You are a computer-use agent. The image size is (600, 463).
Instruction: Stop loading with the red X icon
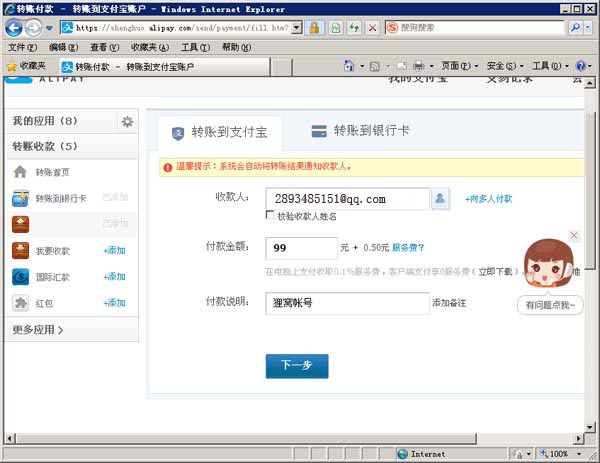372,28
